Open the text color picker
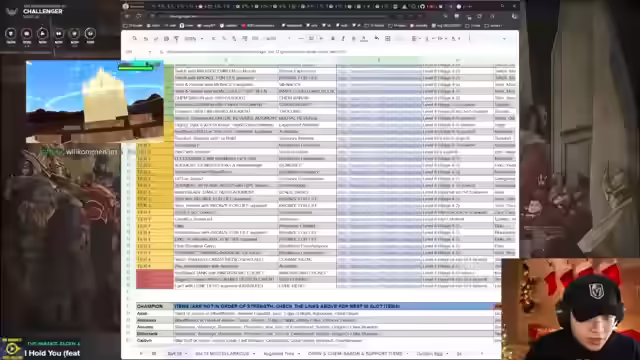The width and height of the screenshot is (640, 360). point(364,38)
